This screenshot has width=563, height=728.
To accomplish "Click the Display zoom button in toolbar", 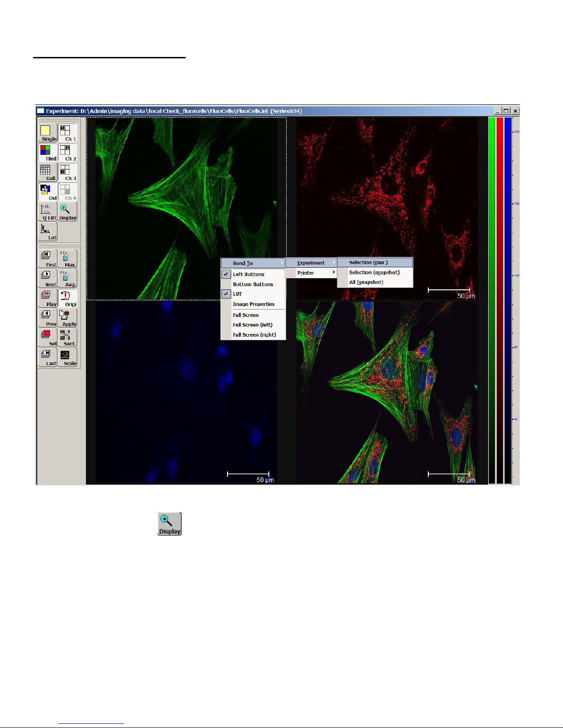I will point(68,212).
